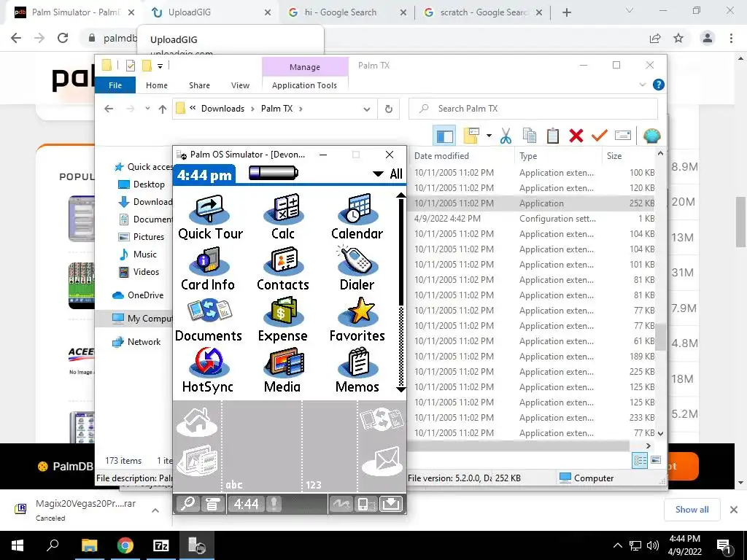Show hidden tray icons chevron
Viewport: 747px width, 560px height.
[617, 545]
